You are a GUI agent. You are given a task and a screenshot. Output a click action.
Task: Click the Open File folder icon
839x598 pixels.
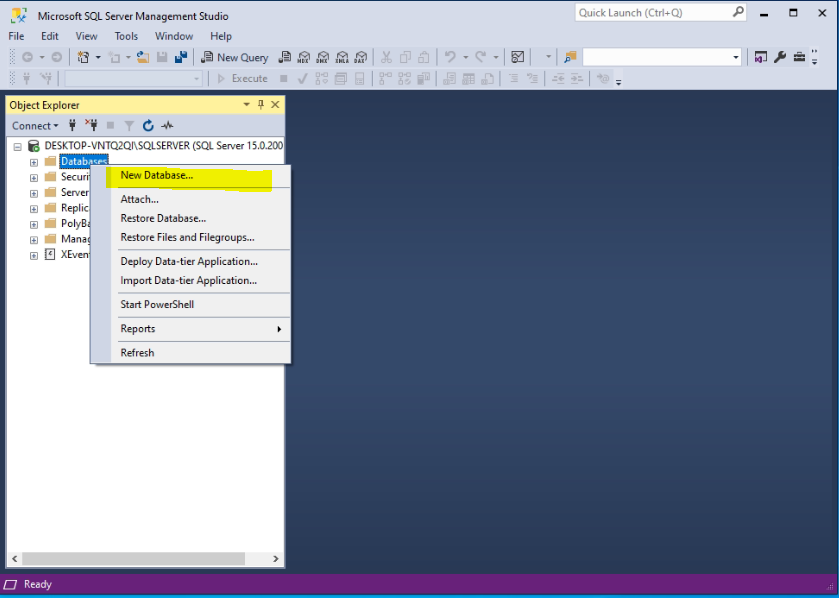click(x=143, y=57)
